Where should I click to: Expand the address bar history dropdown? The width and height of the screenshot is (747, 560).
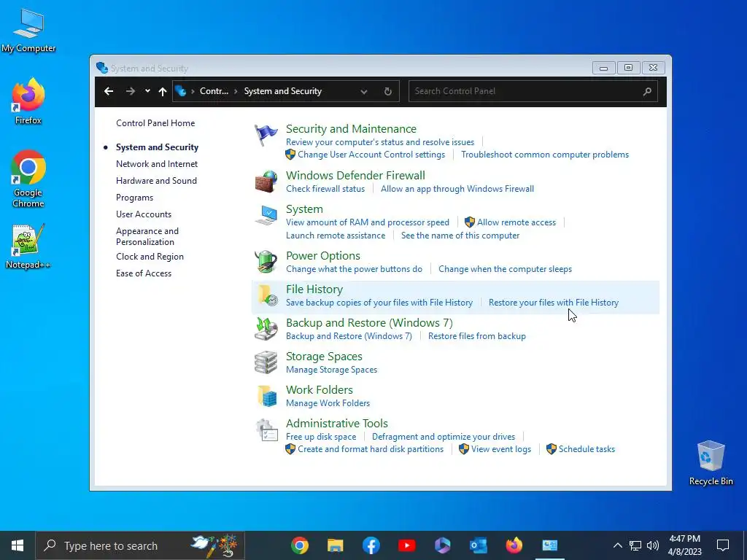coord(364,91)
